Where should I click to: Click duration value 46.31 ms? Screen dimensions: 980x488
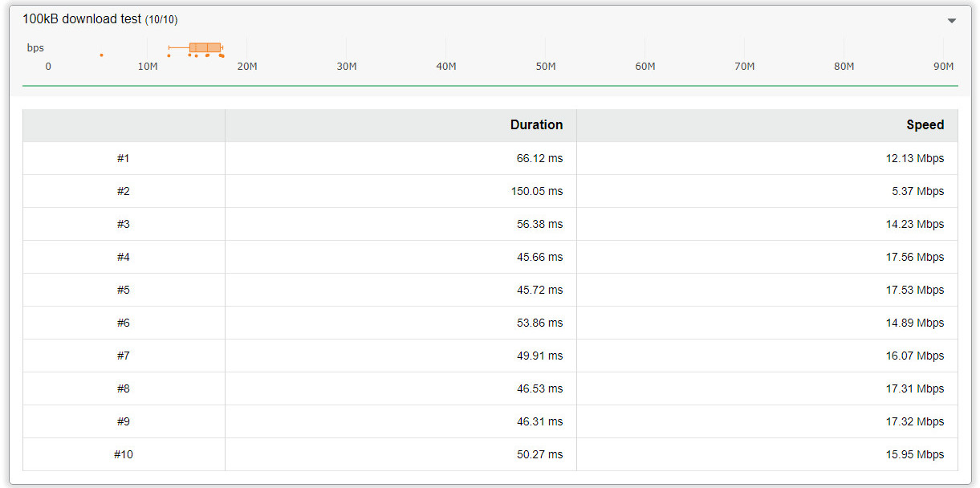(539, 421)
